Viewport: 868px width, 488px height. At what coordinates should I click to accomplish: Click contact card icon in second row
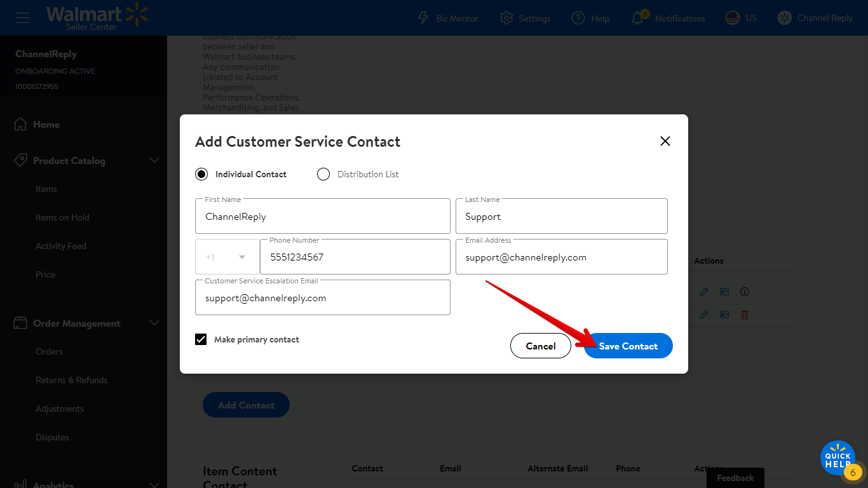[724, 315]
